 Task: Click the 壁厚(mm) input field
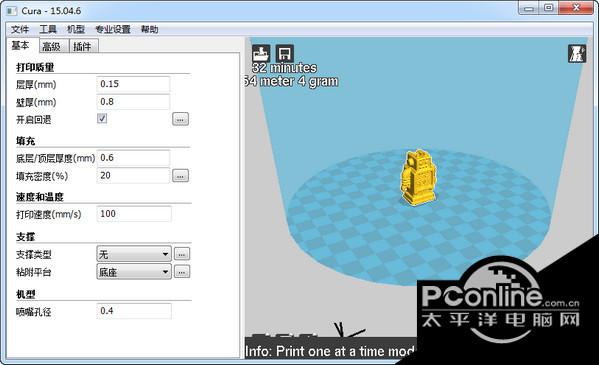133,102
